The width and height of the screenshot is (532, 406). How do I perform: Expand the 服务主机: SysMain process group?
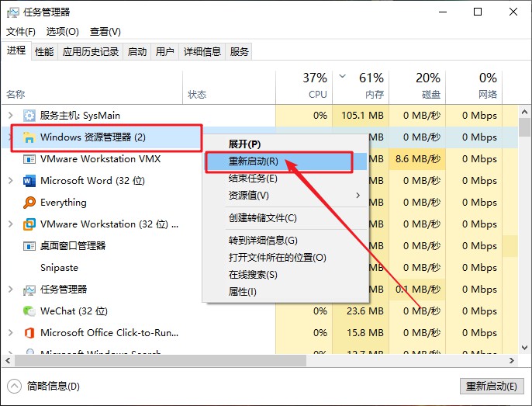point(10,116)
